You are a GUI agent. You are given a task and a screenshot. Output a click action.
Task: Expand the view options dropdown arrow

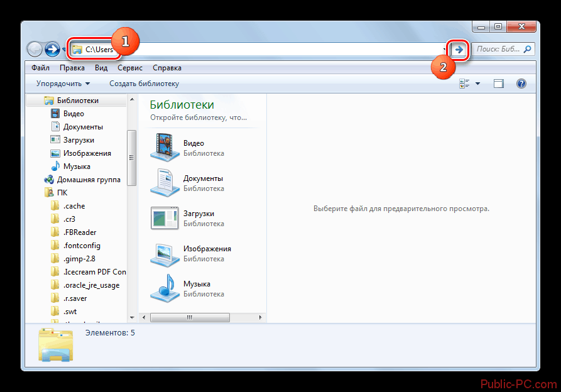477,84
